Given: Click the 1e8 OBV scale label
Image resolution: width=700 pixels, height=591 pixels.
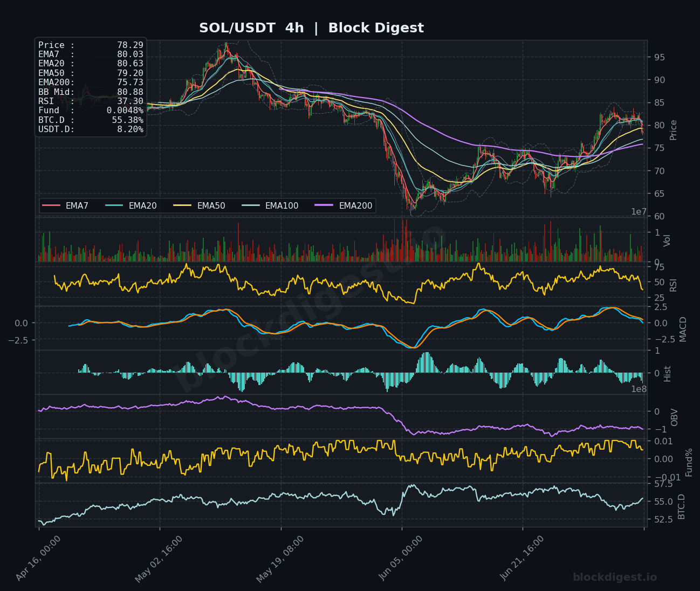Looking at the screenshot, I should coord(639,389).
